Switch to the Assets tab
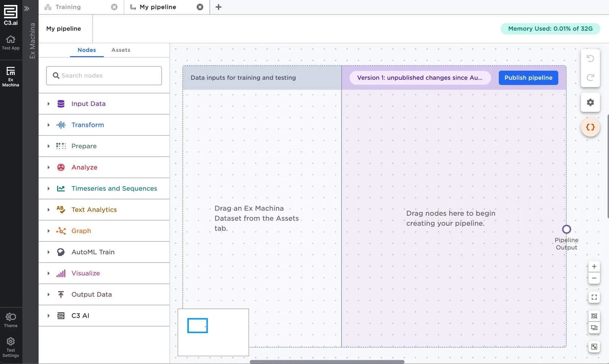Viewport: 609px width, 364px height. coord(121,50)
